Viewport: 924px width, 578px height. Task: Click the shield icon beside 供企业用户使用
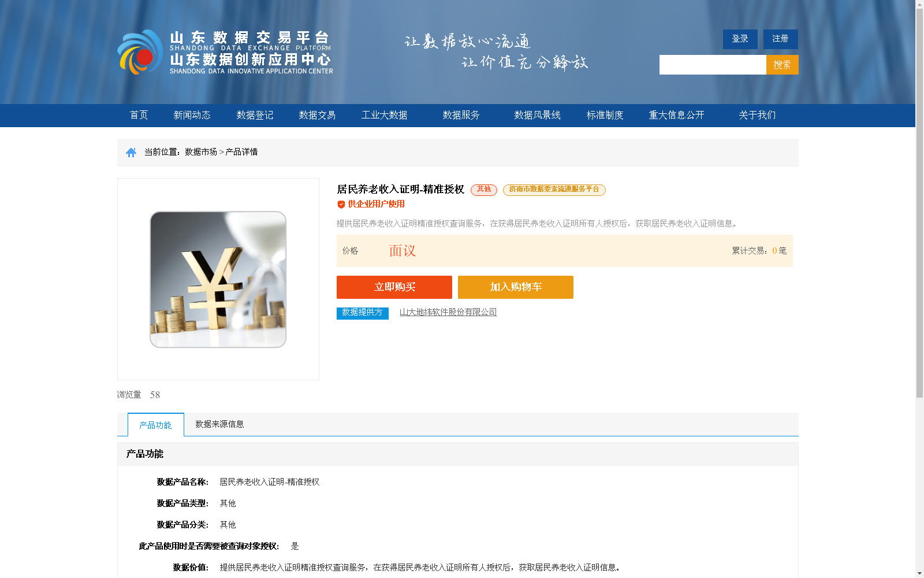341,204
